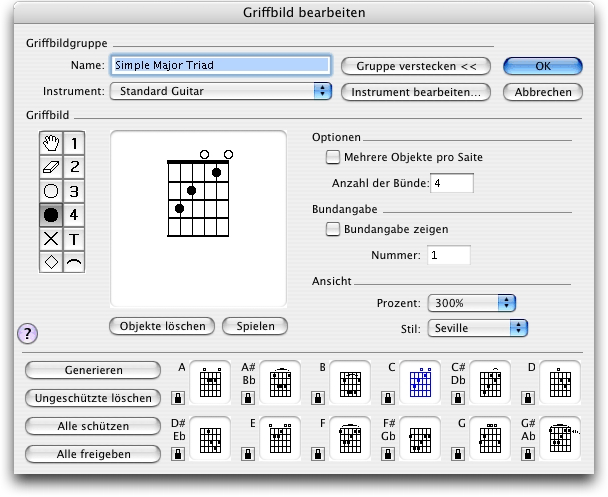Select the A#/Bb chord diagram thumbnail
Image resolution: width=608 pixels, height=497 pixels.
(x=280, y=383)
